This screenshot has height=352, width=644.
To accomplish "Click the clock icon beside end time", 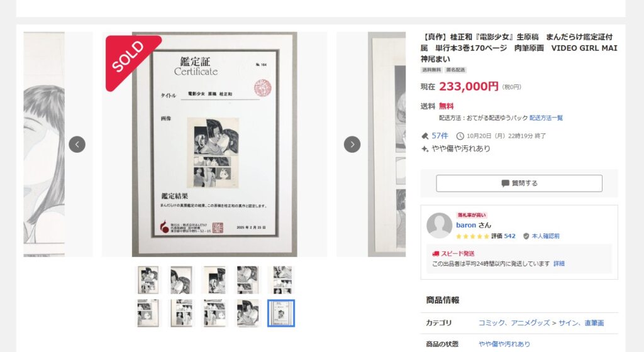I will click(x=460, y=136).
